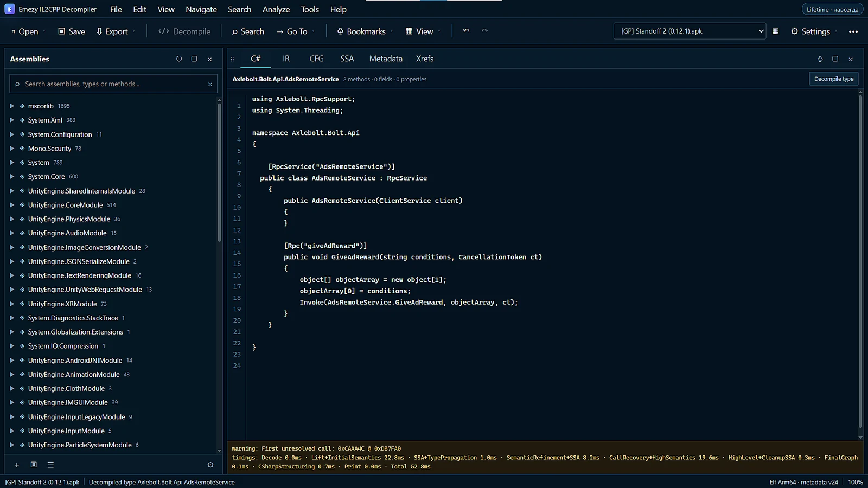Click the Search toolbar button
The height and width of the screenshot is (488, 868).
[248, 31]
